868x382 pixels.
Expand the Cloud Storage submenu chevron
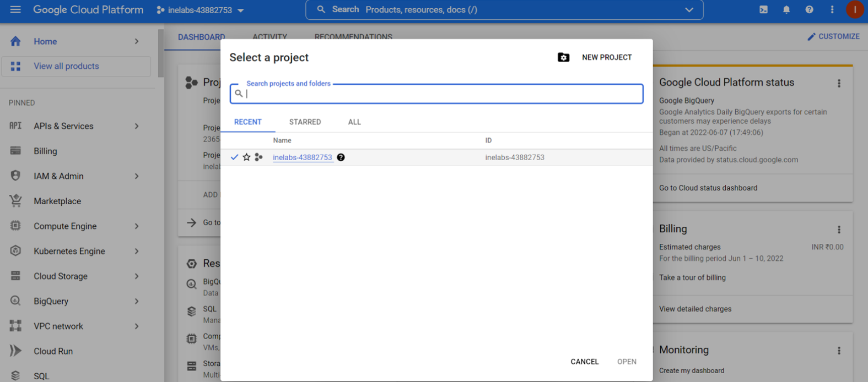click(137, 276)
